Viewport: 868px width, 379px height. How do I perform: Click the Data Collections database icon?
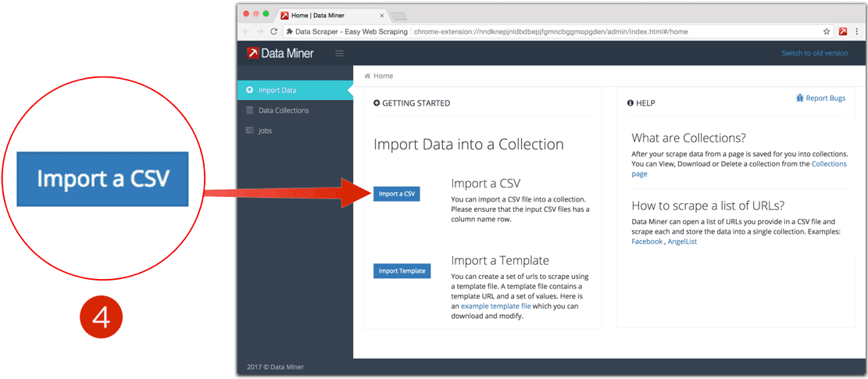pos(250,110)
